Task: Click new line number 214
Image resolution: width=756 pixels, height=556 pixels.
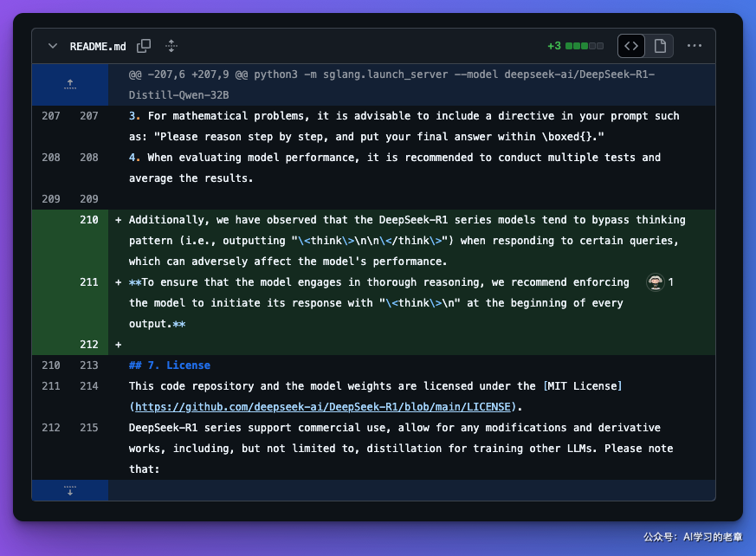Action: coord(88,386)
